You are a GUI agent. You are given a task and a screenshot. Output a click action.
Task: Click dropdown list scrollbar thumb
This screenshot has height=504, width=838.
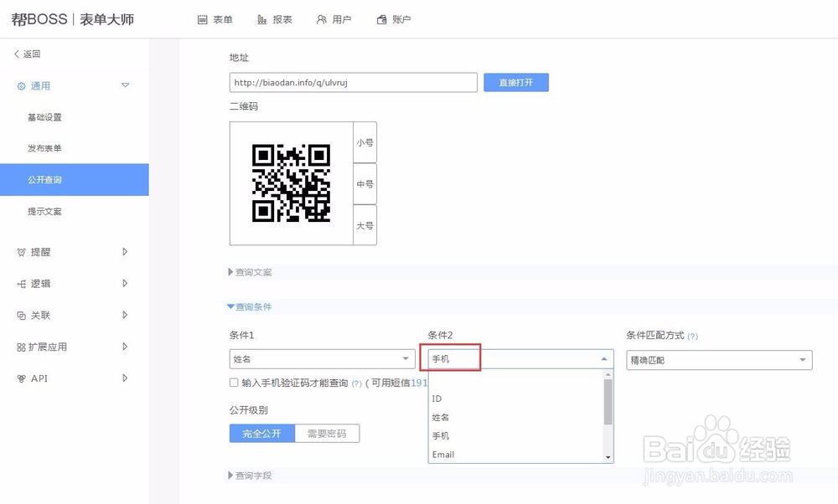tap(608, 402)
